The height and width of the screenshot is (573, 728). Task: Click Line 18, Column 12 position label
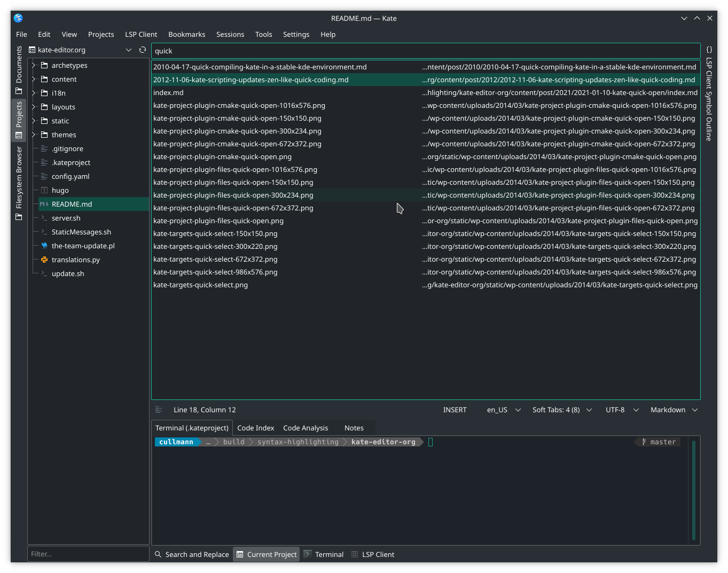[205, 410]
